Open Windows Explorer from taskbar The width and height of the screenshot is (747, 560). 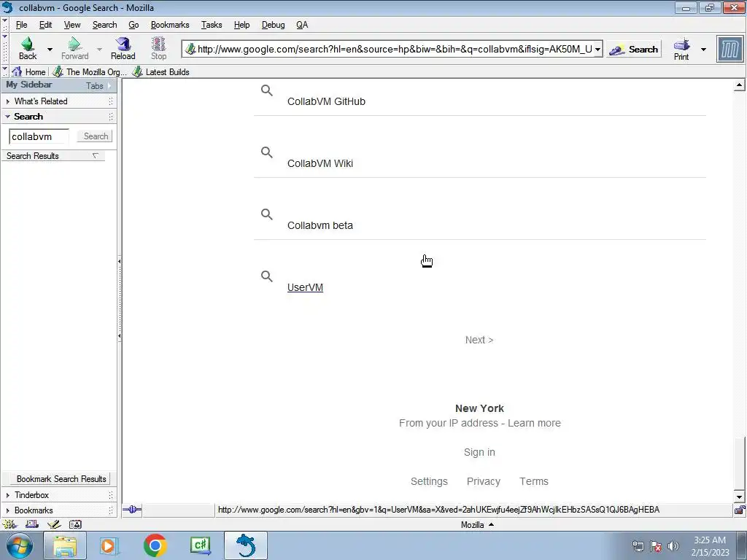(x=65, y=545)
